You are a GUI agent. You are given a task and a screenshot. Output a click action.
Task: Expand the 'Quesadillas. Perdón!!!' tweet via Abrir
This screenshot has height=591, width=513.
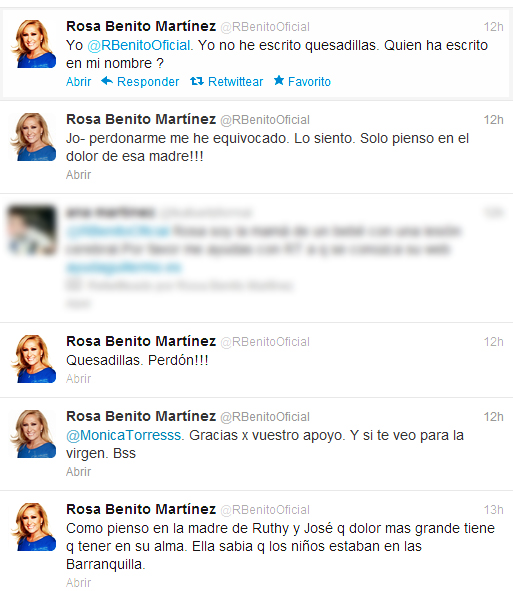(78, 378)
